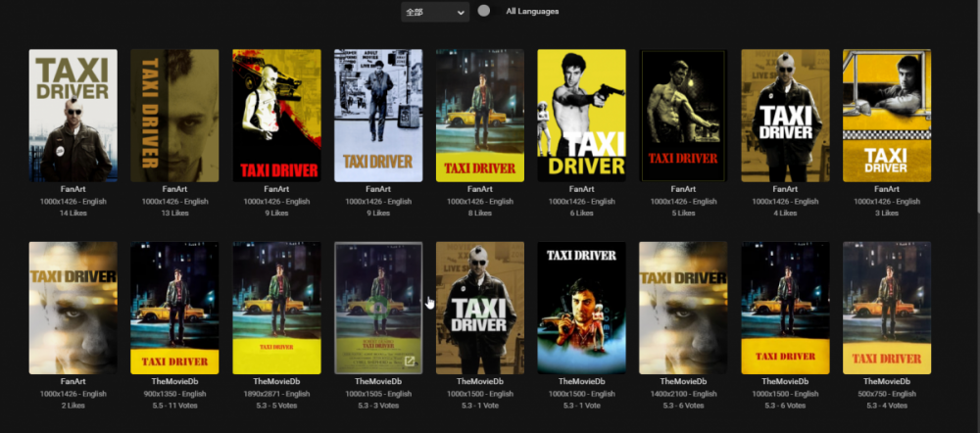Viewport: 980px width, 433px height.
Task: Click the '1000x1505 - English' resolution text
Action: pyautogui.click(x=378, y=394)
